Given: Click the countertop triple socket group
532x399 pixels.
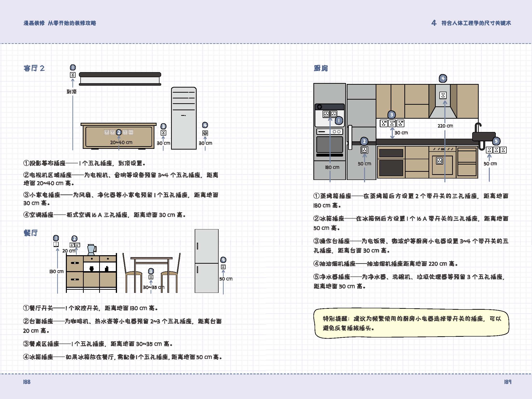Looking at the screenshot, I should point(392,124).
